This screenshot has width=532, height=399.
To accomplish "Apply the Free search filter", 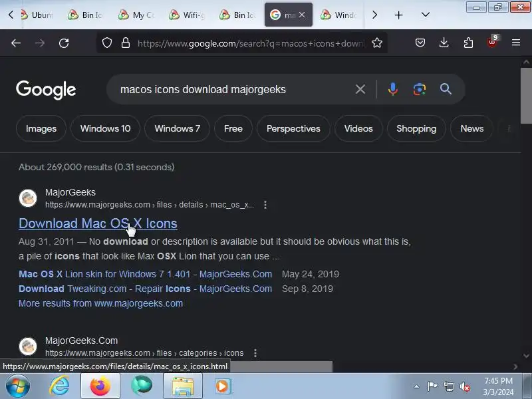I will point(233,128).
